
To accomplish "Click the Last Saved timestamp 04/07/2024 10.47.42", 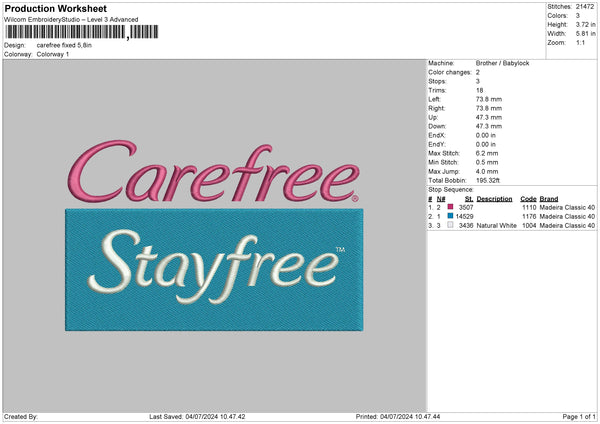I will (x=215, y=417).
